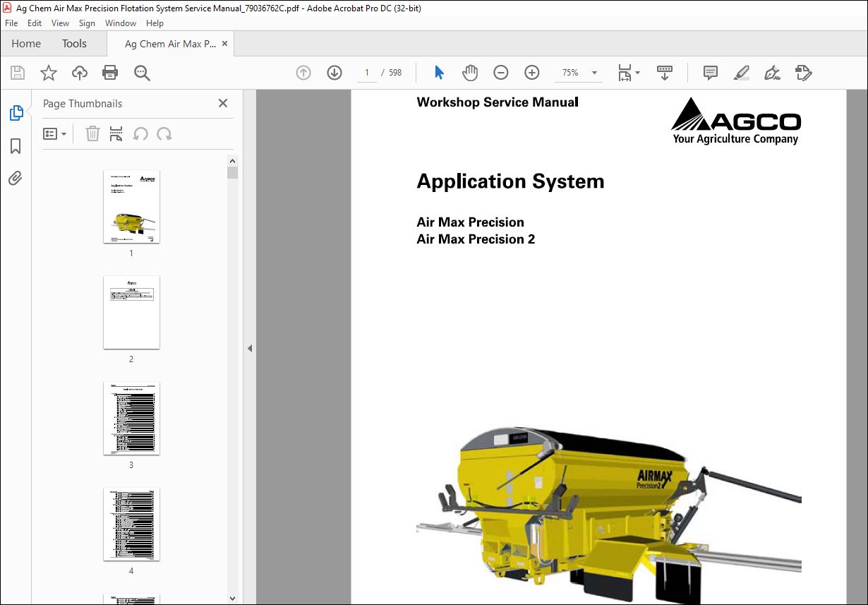Open fit page options tool
Screen dimensions: 868x605
(628, 73)
